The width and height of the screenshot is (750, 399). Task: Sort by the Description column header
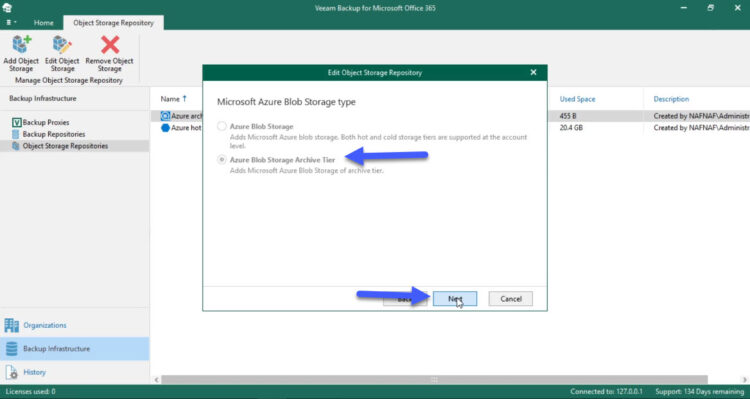click(x=671, y=99)
